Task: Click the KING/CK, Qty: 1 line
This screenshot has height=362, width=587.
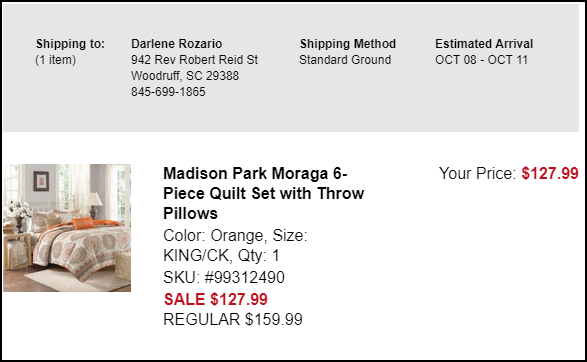Action: point(221,256)
